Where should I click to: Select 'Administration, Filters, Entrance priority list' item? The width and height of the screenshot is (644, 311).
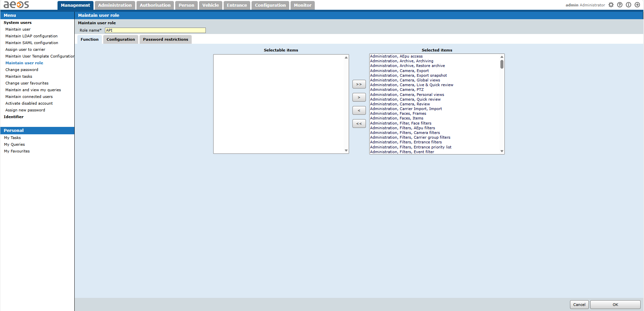coord(411,147)
